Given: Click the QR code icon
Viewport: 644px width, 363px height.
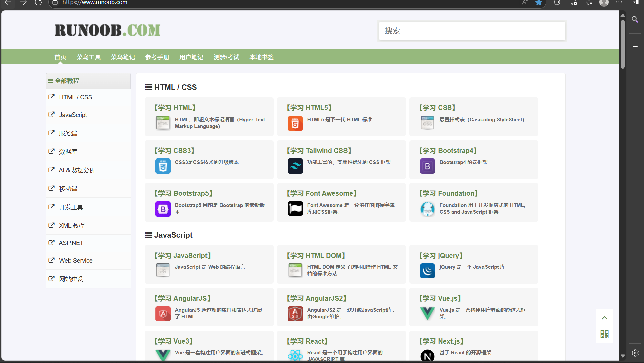Looking at the screenshot, I should tap(604, 334).
